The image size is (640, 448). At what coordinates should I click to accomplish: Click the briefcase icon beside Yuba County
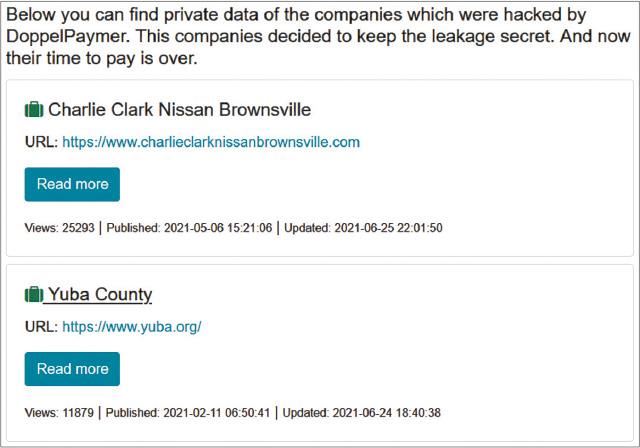coord(34,294)
